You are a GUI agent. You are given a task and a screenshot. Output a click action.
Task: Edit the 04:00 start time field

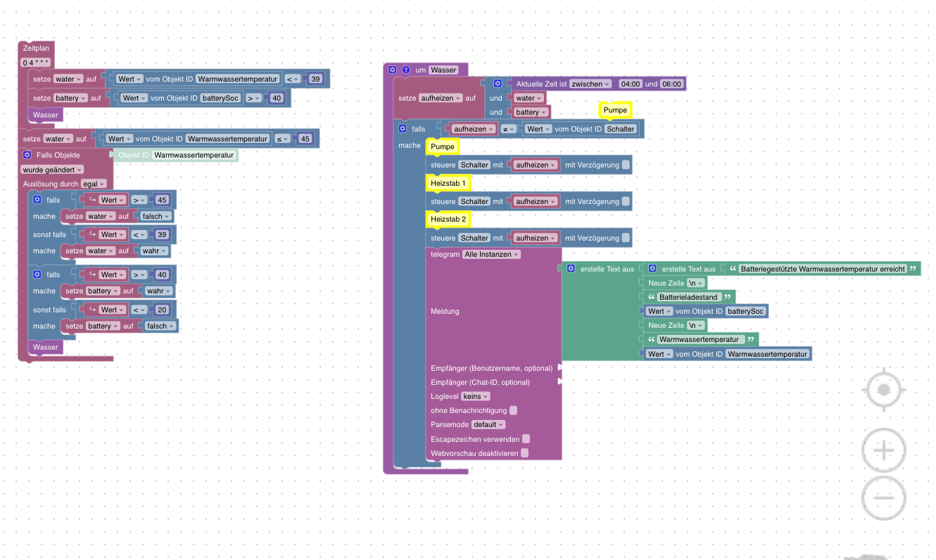click(630, 84)
